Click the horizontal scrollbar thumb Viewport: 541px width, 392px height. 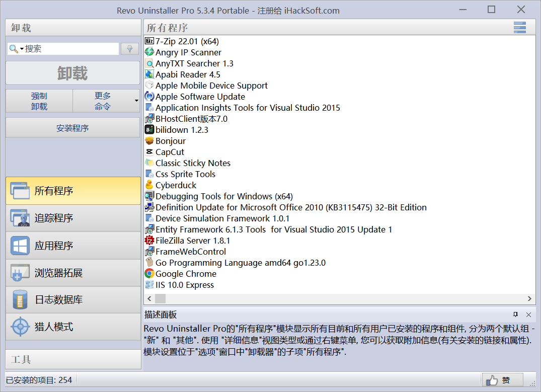tap(160, 298)
